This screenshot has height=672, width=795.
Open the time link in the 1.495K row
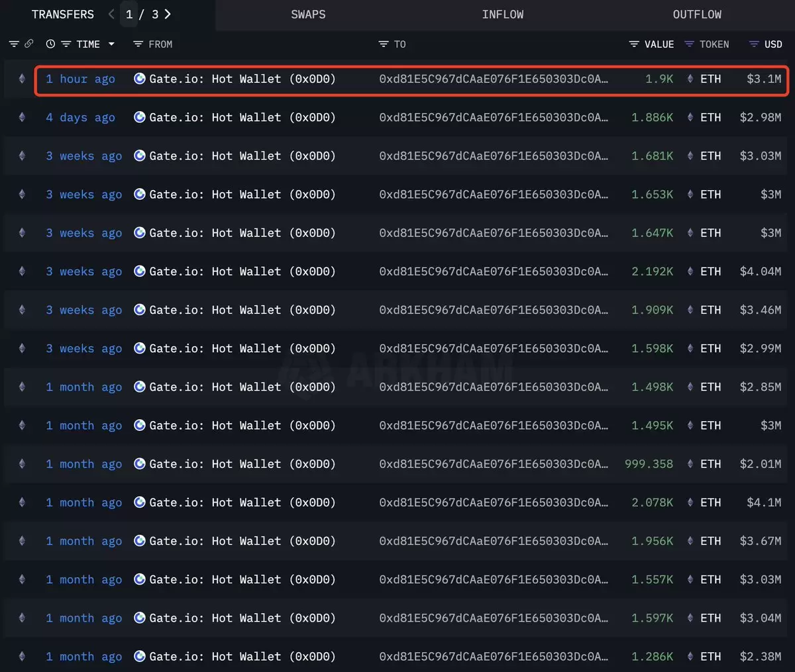(83, 425)
